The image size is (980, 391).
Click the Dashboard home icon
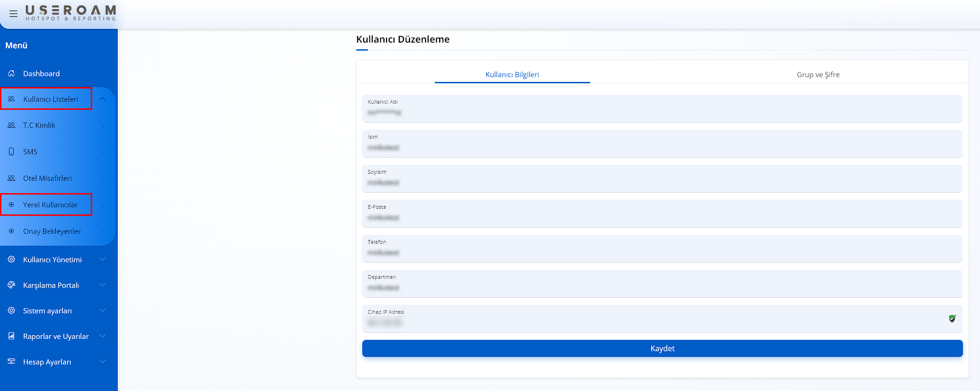click(x=11, y=73)
